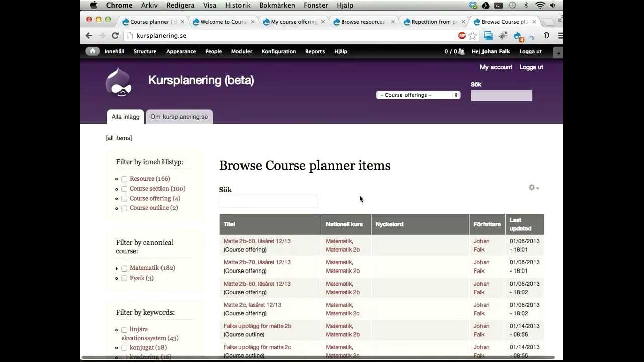Check the Resource (166) filter checkbox
Screen dimensions: 644x362
tap(124, 179)
